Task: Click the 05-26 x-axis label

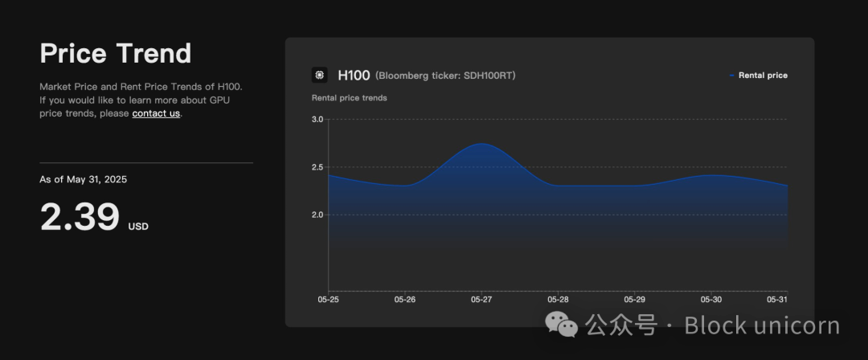Action: click(x=404, y=300)
